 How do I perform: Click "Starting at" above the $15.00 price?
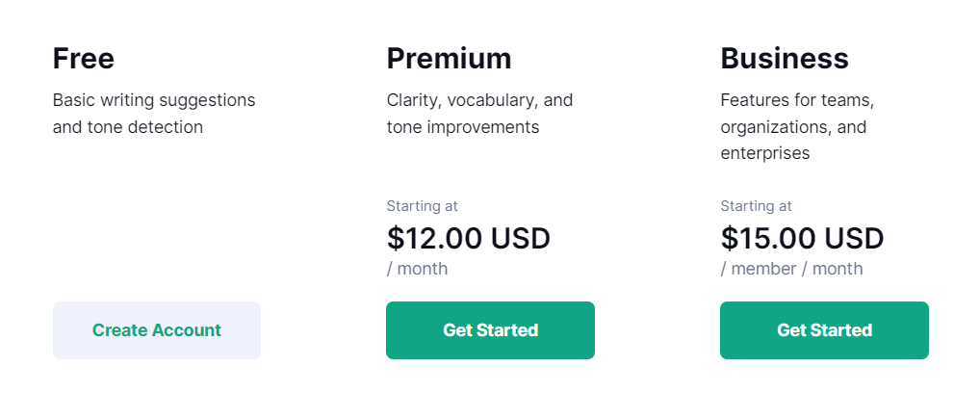756,205
